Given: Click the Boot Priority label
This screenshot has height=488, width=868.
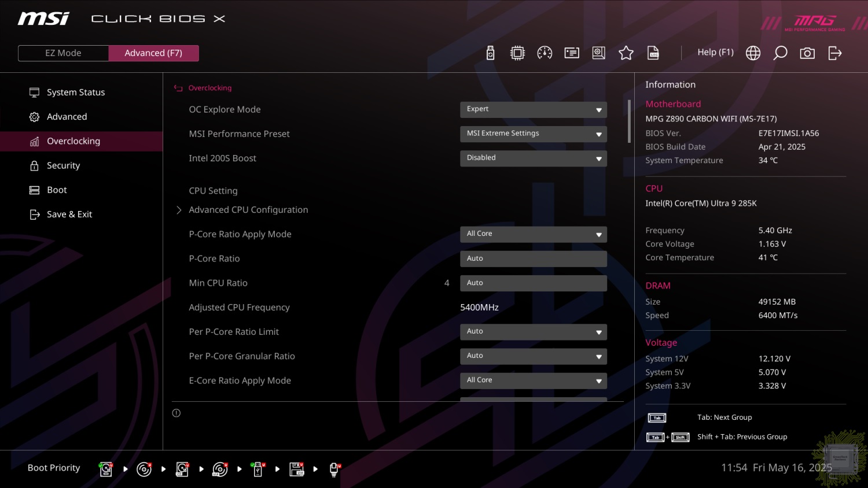Looking at the screenshot, I should [54, 468].
